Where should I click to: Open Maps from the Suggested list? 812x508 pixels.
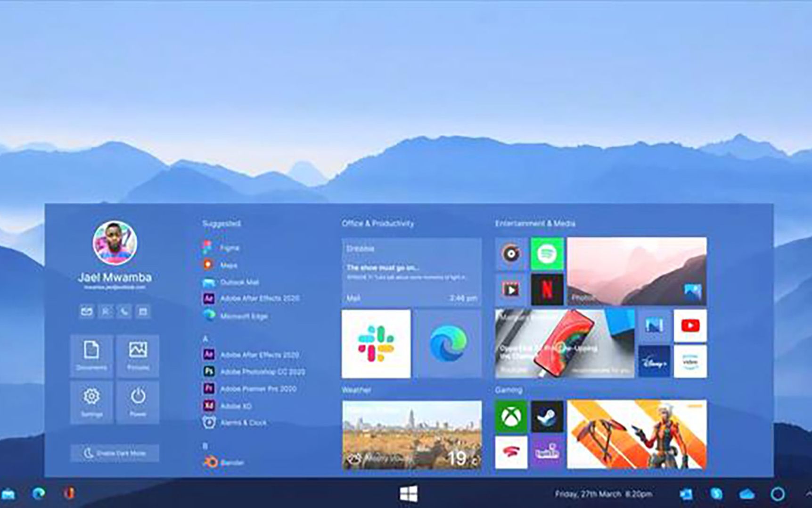pyautogui.click(x=220, y=265)
